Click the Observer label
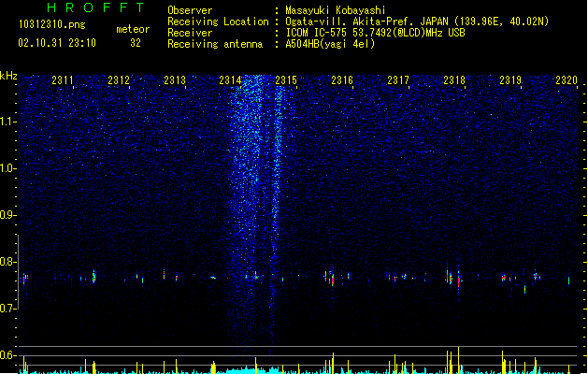 (x=190, y=10)
